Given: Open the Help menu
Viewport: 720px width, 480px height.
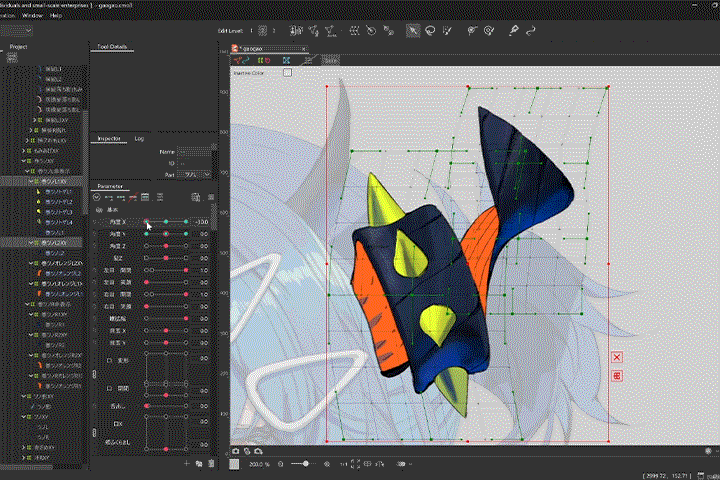Looking at the screenshot, I should (x=56, y=15).
